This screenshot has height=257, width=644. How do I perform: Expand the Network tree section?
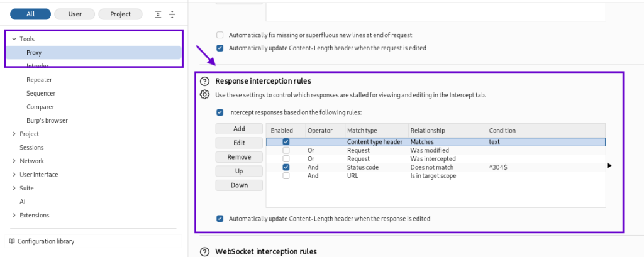[14, 161]
